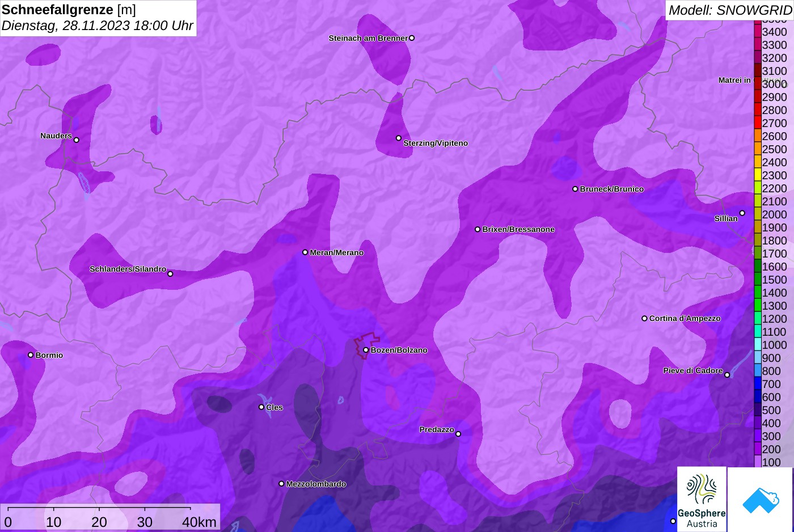
Task: Click the "900" legend value
Action: point(771,358)
